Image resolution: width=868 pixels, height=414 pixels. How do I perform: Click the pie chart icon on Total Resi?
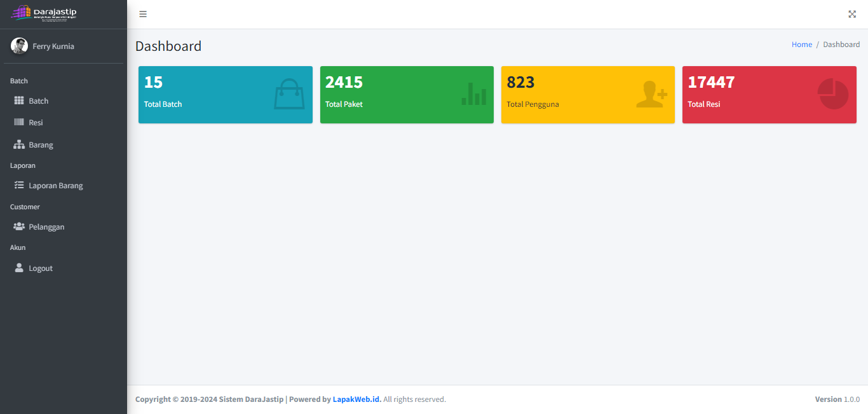833,94
